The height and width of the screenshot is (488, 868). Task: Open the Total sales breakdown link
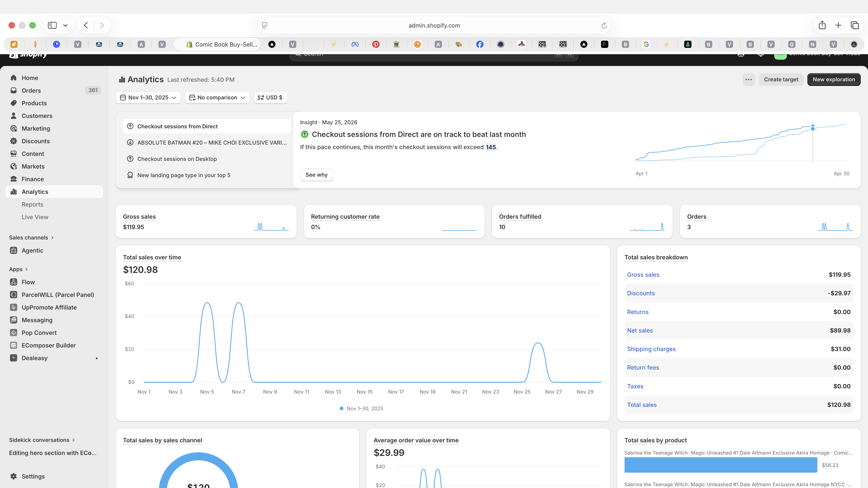tap(642, 405)
